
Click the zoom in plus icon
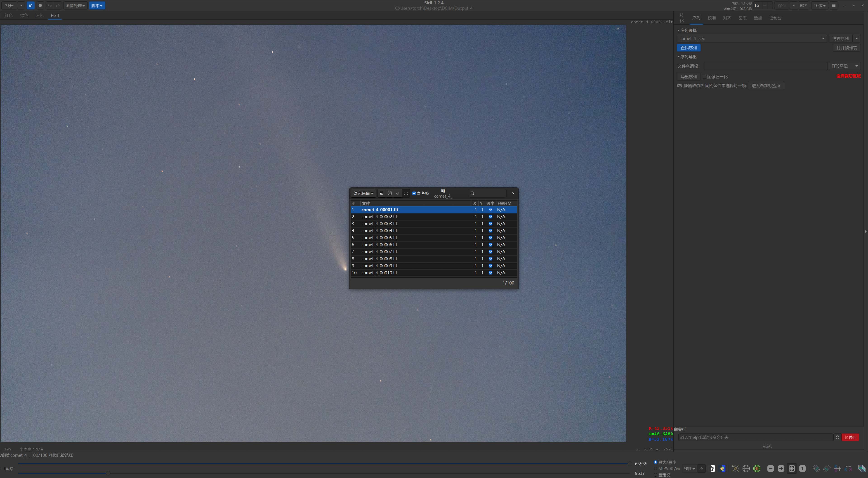781,469
